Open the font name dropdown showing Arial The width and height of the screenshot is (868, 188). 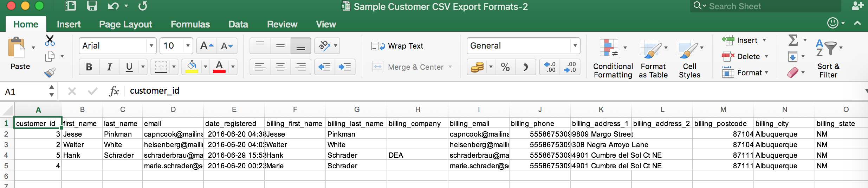pyautogui.click(x=151, y=46)
